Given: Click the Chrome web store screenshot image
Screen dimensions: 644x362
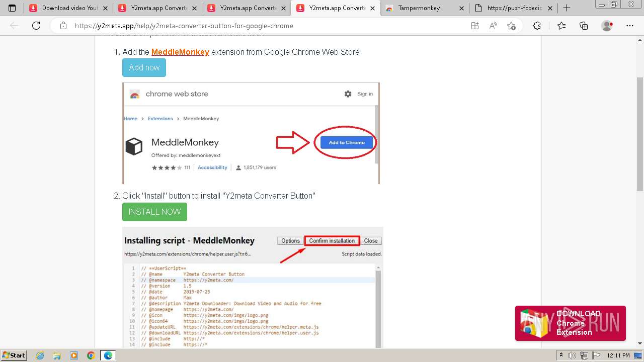Looking at the screenshot, I should 251,133.
